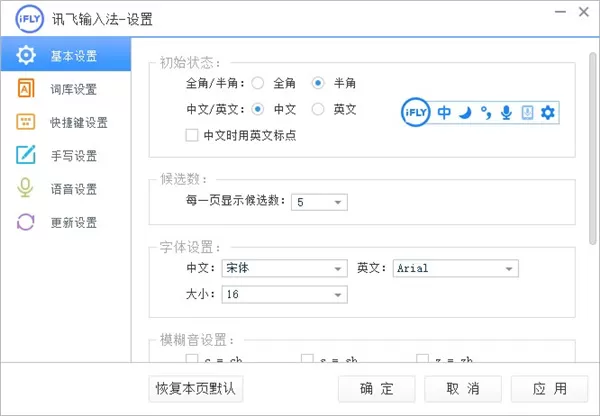Enable the 中文时用英文标点 checkbox

192,135
